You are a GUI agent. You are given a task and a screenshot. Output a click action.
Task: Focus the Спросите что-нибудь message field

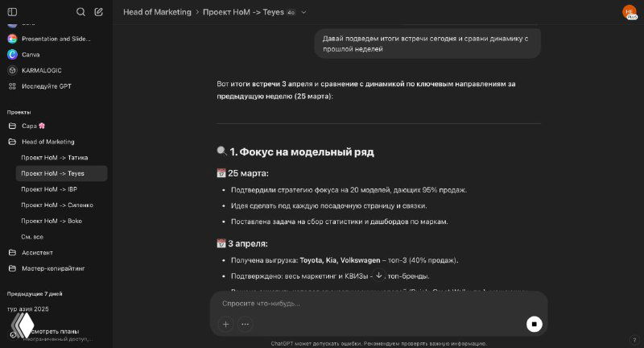378,303
